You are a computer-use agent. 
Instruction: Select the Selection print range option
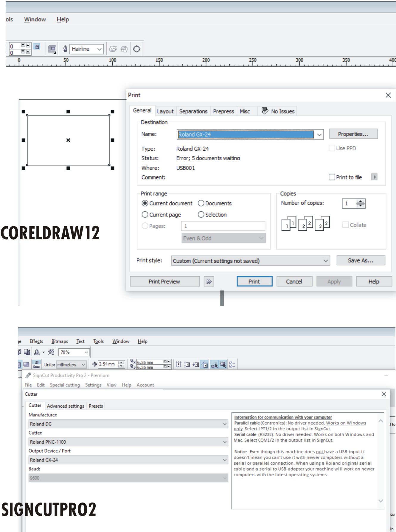pyautogui.click(x=201, y=214)
